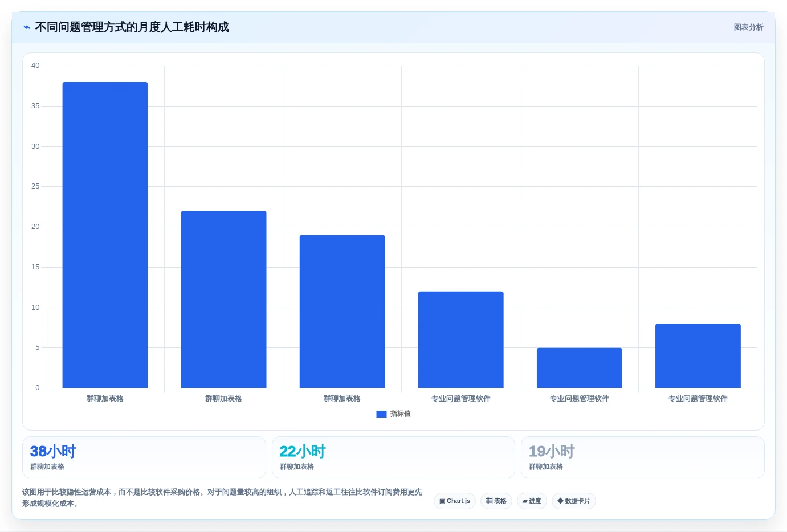Screen dimensions: 787x532
Task: Select the y-axis tick label 25
Action: pyautogui.click(x=35, y=186)
